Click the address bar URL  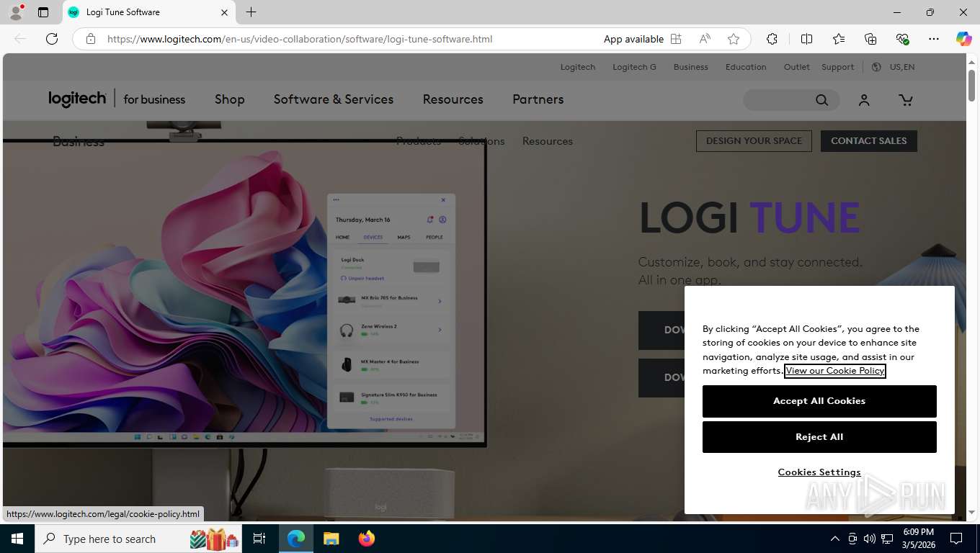pyautogui.click(x=300, y=39)
